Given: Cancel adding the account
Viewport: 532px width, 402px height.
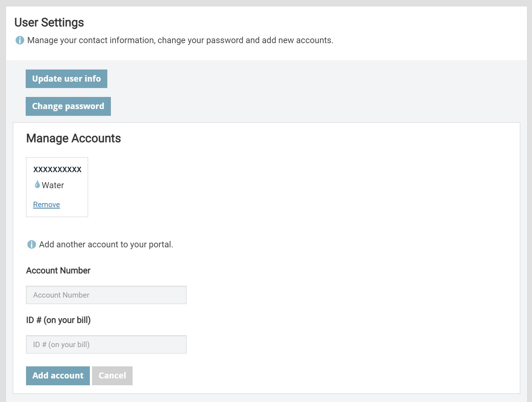Looking at the screenshot, I should pyautogui.click(x=112, y=376).
